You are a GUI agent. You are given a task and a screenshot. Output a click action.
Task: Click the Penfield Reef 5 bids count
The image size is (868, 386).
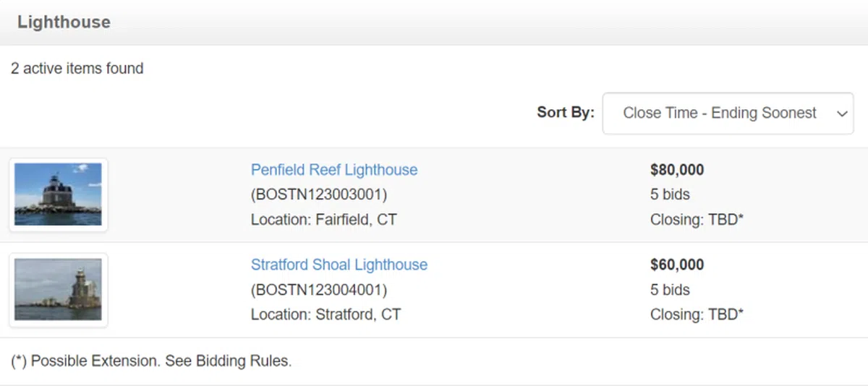[670, 194]
